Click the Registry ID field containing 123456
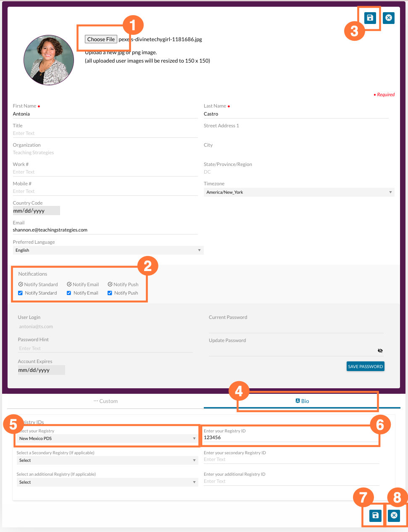This screenshot has height=532, width=408. tap(291, 437)
